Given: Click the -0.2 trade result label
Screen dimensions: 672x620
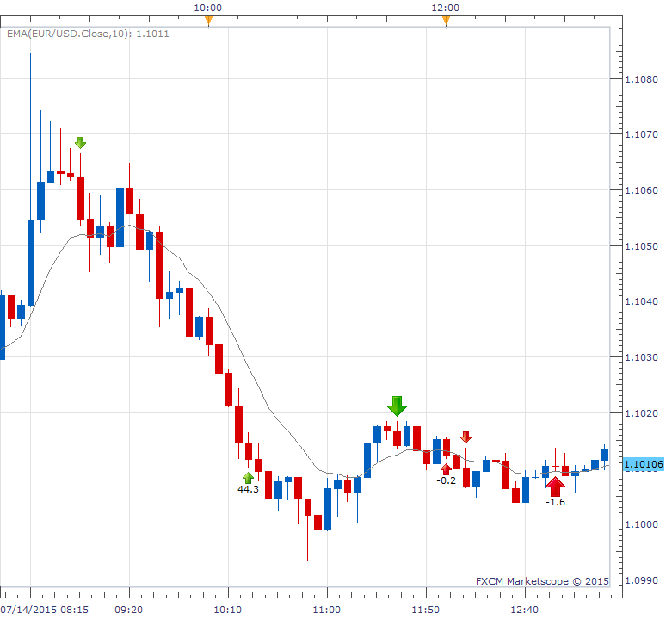Looking at the screenshot, I should (x=447, y=480).
